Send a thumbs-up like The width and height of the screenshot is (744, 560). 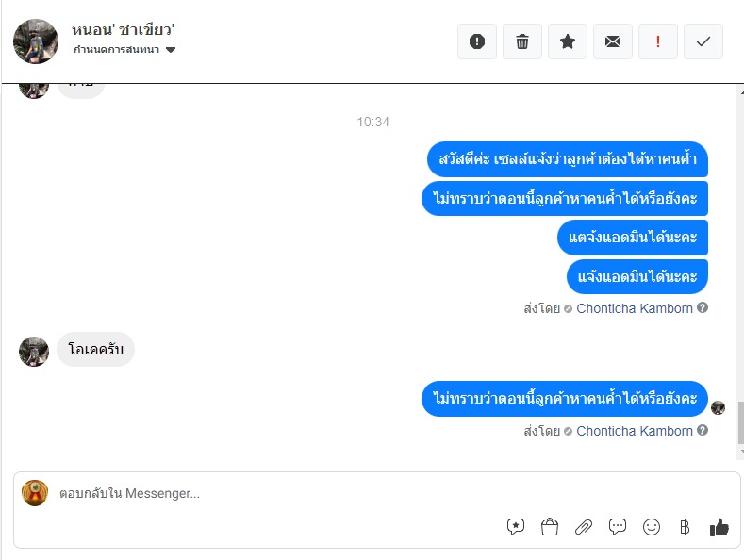tap(719, 527)
